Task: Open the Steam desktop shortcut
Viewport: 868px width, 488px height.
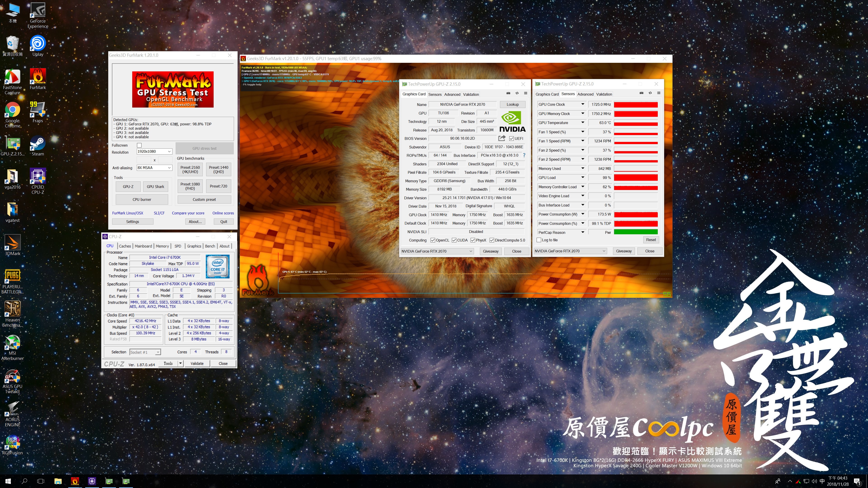Action: tap(38, 145)
